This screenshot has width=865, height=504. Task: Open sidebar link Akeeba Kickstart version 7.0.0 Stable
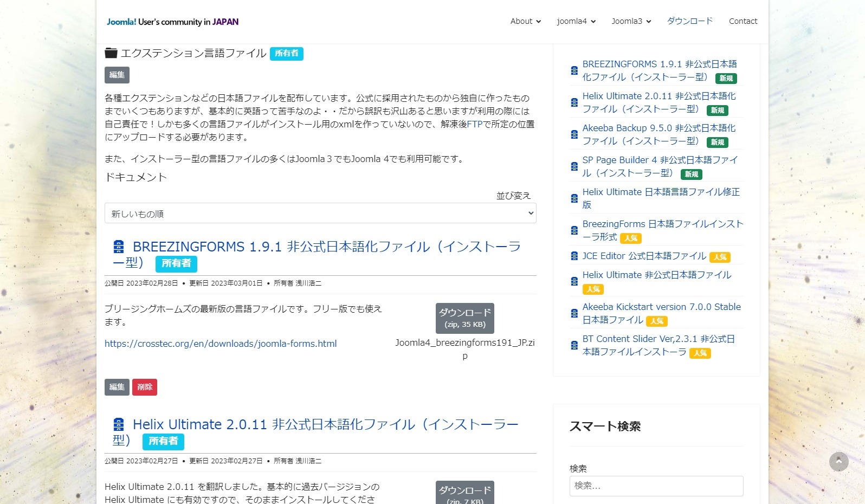(x=662, y=313)
